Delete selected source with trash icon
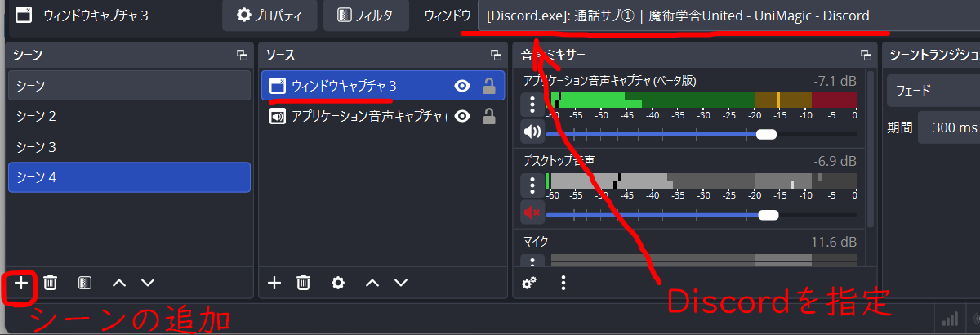The image size is (980, 335). (303, 283)
